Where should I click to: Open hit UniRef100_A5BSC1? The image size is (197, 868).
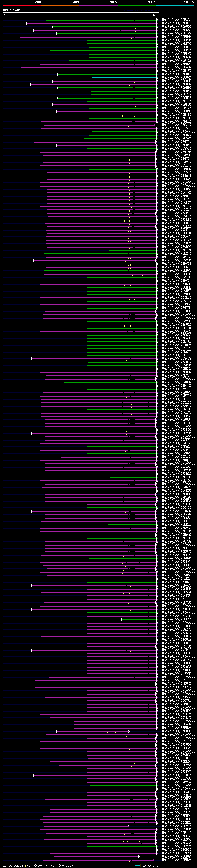coord(176,20)
